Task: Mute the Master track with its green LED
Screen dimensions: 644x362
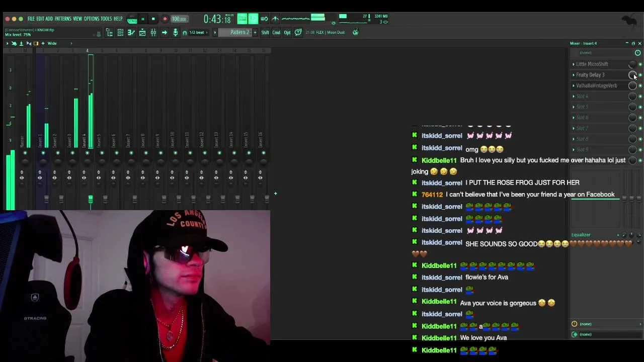Action: pyautogui.click(x=25, y=153)
